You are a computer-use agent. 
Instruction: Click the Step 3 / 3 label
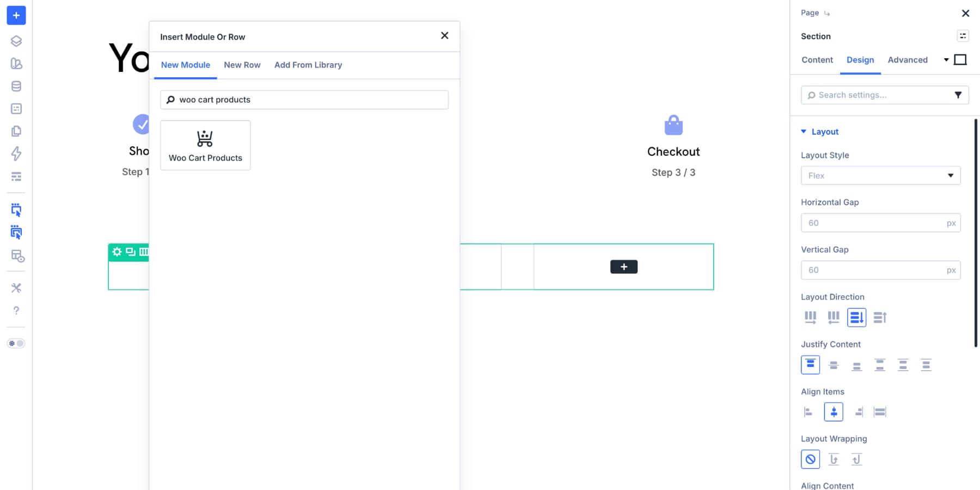pyautogui.click(x=673, y=172)
